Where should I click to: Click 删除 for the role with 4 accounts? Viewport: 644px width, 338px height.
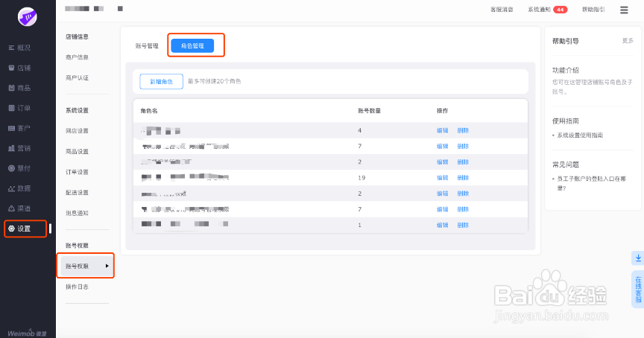pos(463,130)
